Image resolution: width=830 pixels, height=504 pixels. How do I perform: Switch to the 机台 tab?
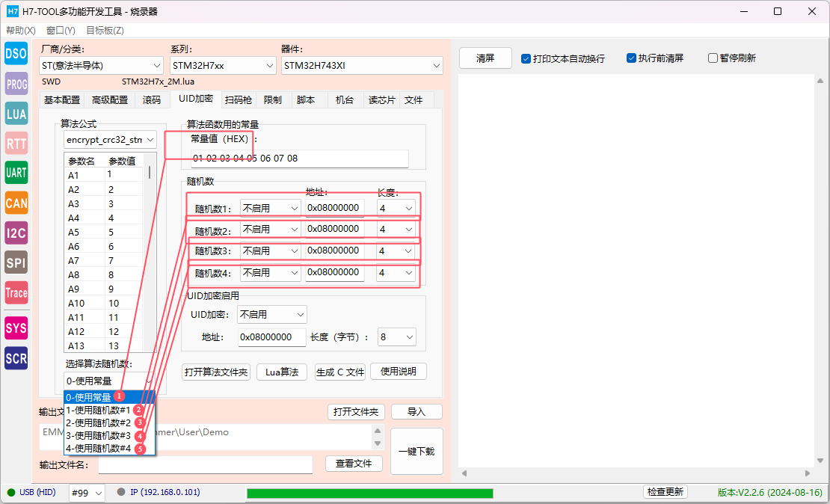point(345,100)
